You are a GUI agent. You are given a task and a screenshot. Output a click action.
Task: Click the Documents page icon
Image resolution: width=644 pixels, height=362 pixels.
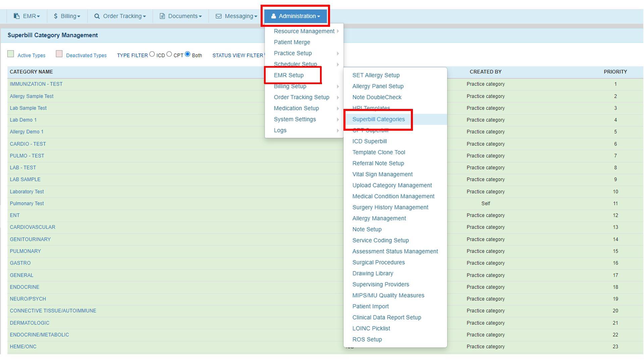tap(162, 16)
